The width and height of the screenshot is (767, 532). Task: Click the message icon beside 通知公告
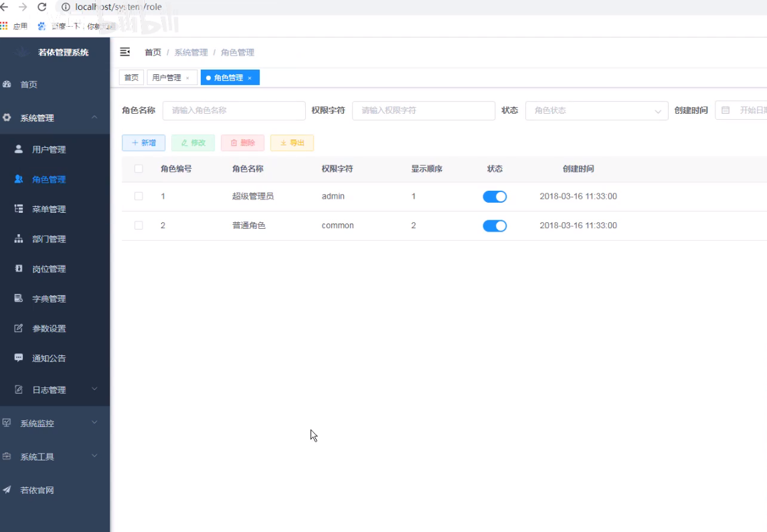(19, 357)
